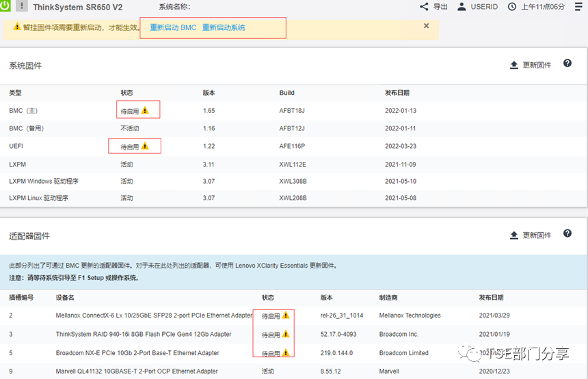Click 发布日期 header in 系统固件 table

click(x=397, y=93)
